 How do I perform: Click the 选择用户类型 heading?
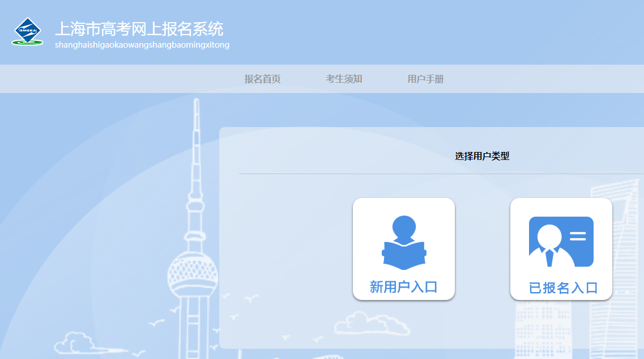click(482, 156)
